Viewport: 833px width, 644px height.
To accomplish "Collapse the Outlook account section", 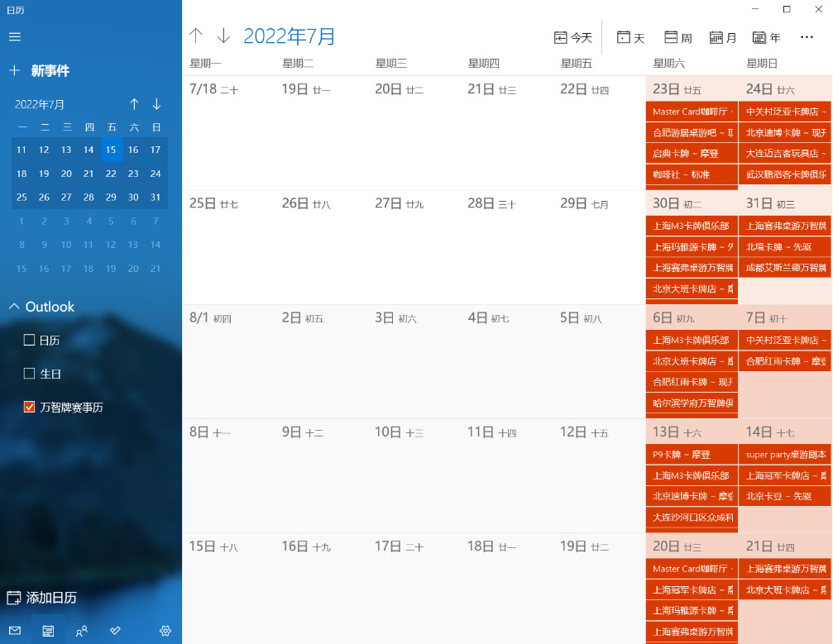I will [x=14, y=307].
